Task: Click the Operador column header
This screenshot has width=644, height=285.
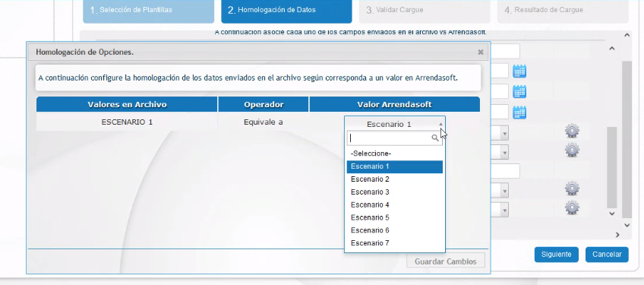Action: click(x=264, y=104)
